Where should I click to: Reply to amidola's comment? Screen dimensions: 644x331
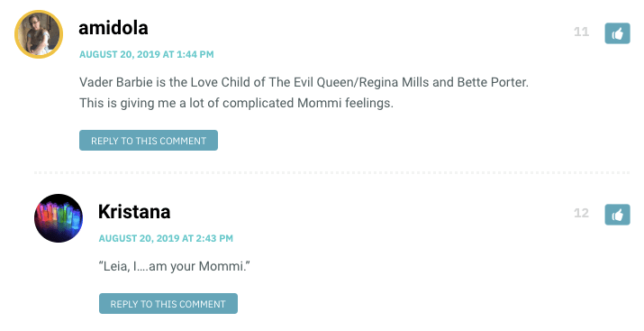click(x=149, y=141)
